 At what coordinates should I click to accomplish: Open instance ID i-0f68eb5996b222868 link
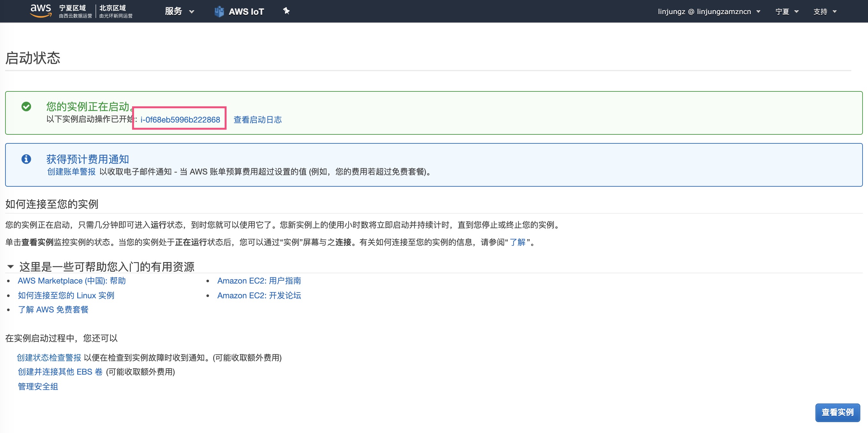(180, 119)
